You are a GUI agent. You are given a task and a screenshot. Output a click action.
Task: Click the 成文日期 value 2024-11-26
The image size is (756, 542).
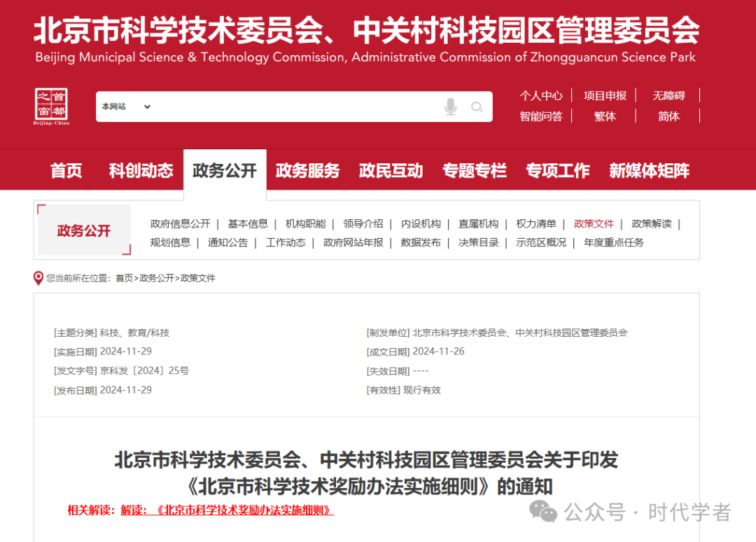[438, 352]
